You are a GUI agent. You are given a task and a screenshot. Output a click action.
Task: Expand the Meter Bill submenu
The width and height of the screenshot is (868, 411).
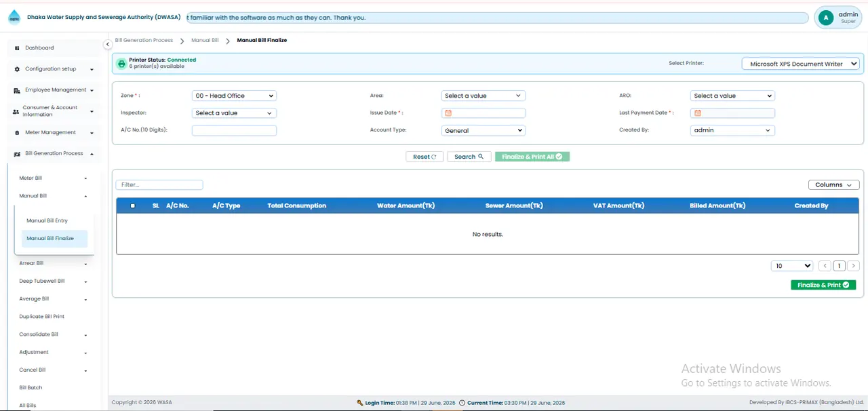(85, 178)
